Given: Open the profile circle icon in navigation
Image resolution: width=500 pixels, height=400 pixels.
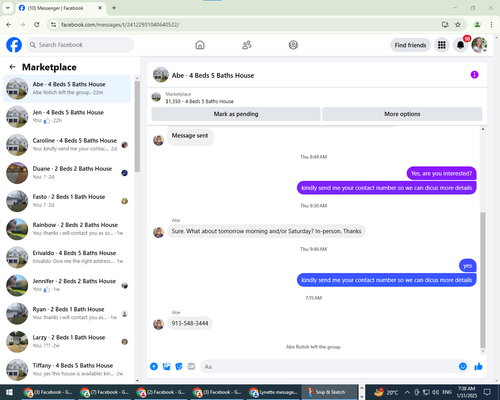Looking at the screenshot, I should tap(293, 45).
